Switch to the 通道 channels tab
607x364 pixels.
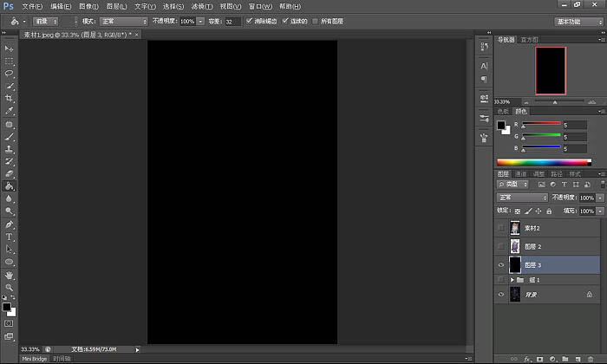tap(520, 173)
